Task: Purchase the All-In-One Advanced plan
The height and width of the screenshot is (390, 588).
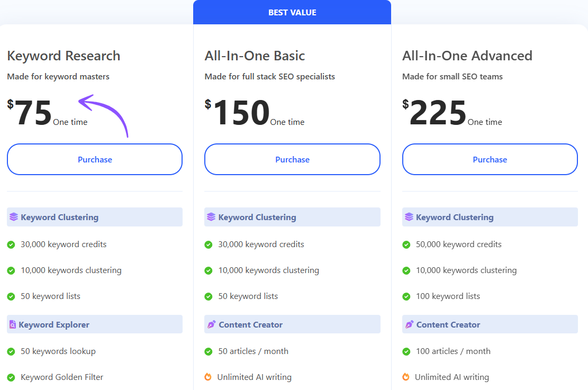Action: (490, 159)
